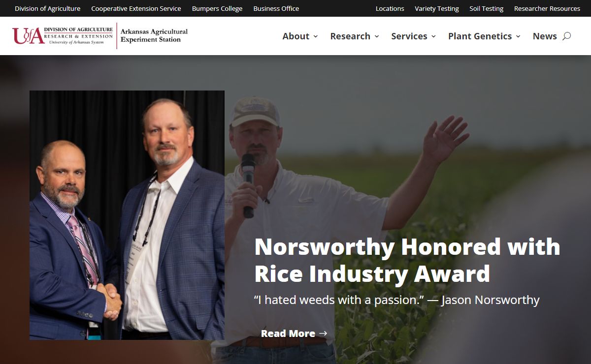The width and height of the screenshot is (591, 364).
Task: Open the Locations link
Action: 390,8
